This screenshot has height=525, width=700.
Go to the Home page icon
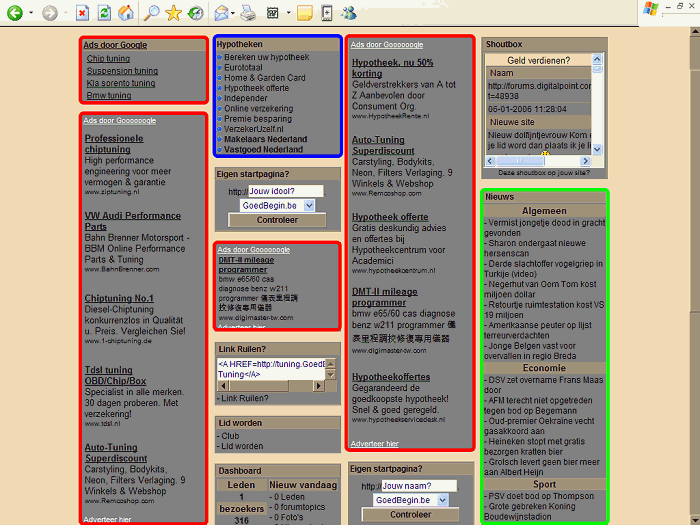(x=126, y=12)
